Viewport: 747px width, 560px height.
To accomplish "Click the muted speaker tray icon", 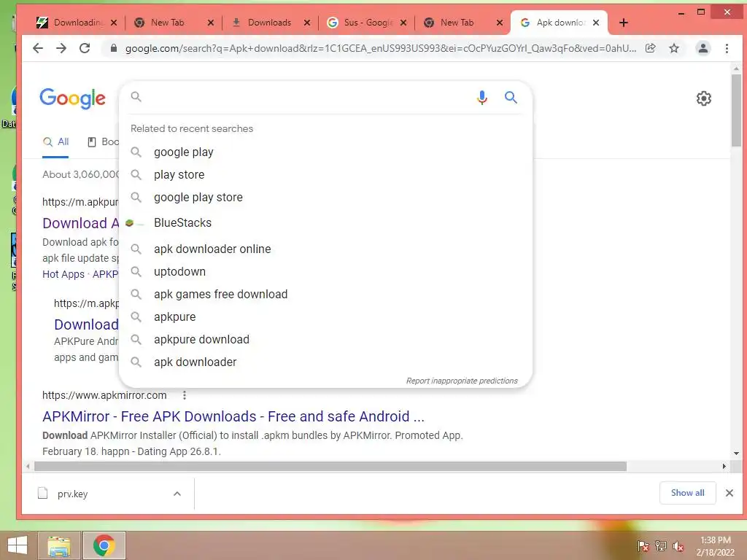I will (x=678, y=546).
